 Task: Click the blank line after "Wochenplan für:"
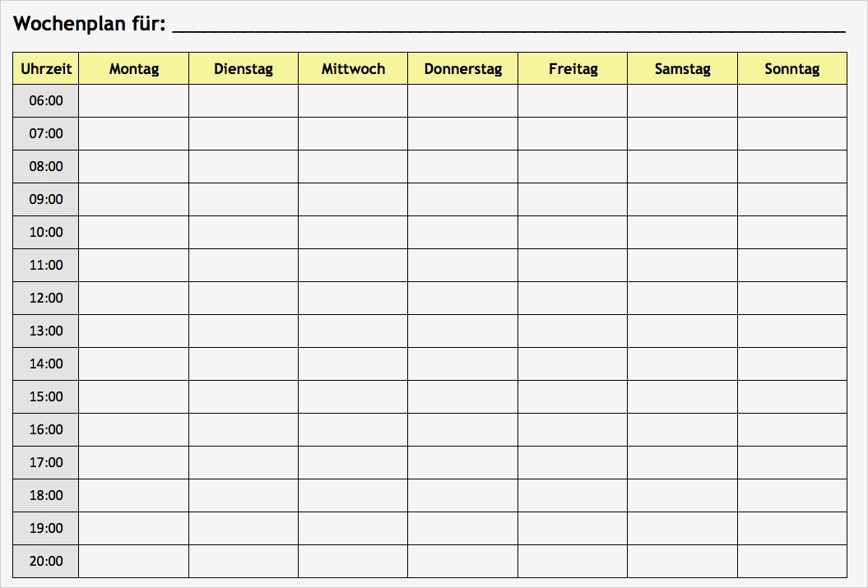(508, 26)
